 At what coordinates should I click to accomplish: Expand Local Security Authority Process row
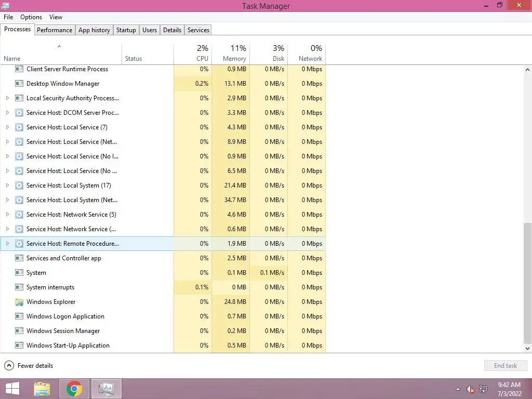7,98
